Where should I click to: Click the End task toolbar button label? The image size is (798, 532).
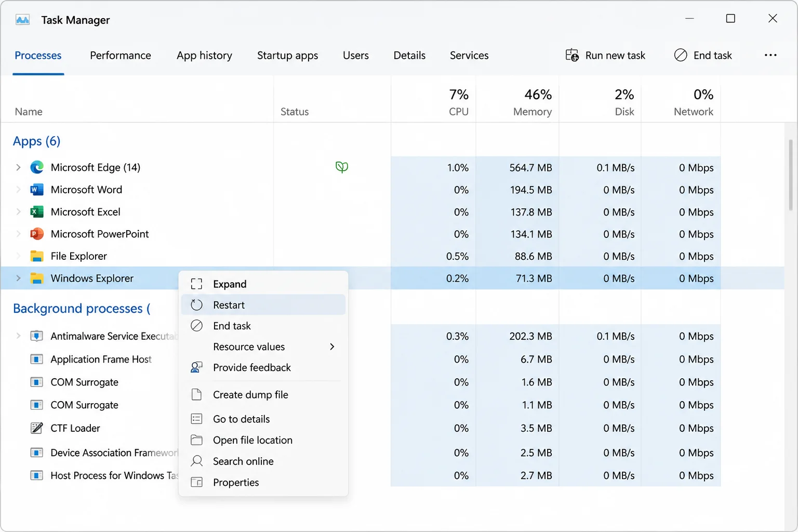(712, 55)
